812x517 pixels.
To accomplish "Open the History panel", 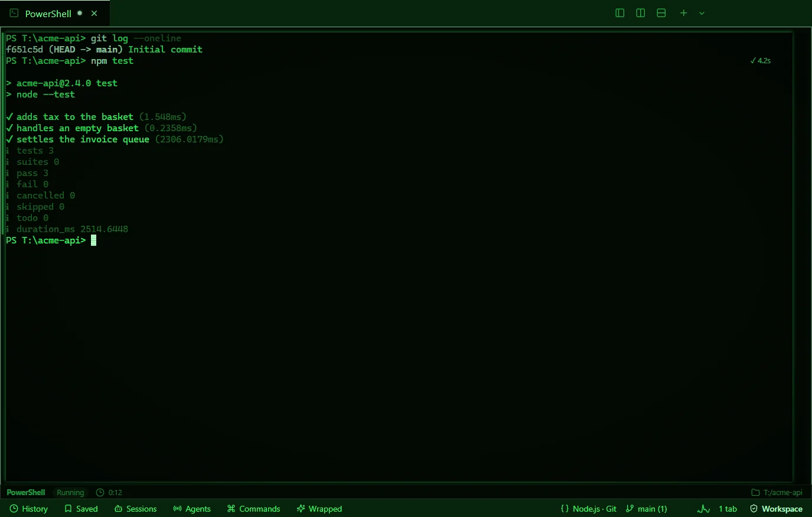I will (x=29, y=509).
